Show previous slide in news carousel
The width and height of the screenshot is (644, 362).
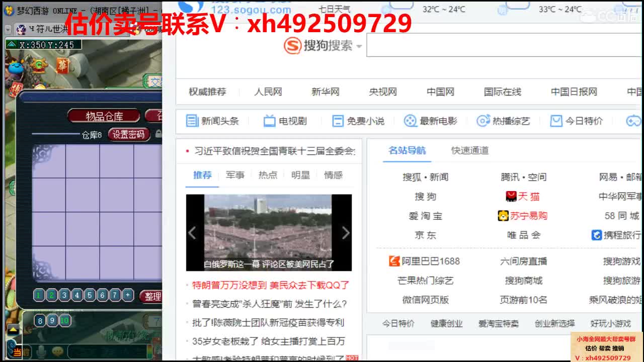192,233
